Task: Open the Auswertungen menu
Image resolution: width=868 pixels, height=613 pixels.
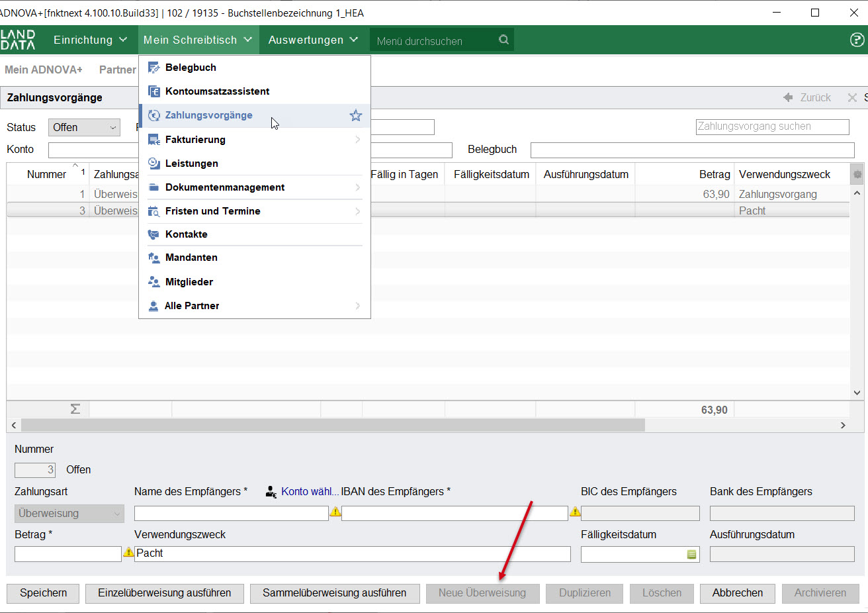Action: pos(313,40)
